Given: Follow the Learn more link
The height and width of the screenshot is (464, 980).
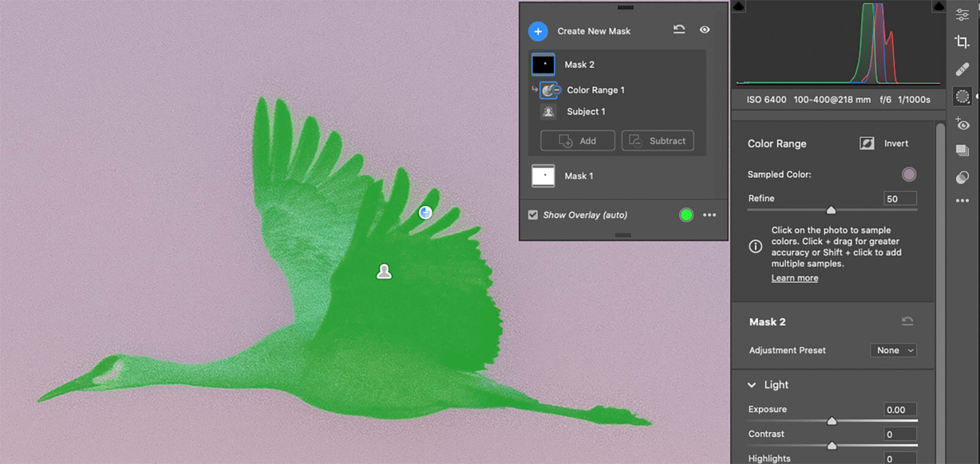Looking at the screenshot, I should (794, 278).
